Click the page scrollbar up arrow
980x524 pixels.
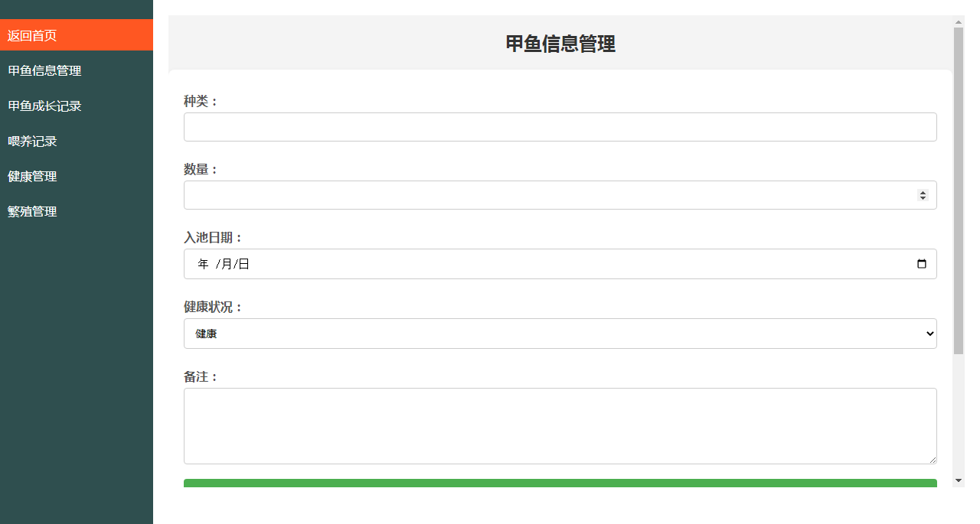(x=959, y=21)
